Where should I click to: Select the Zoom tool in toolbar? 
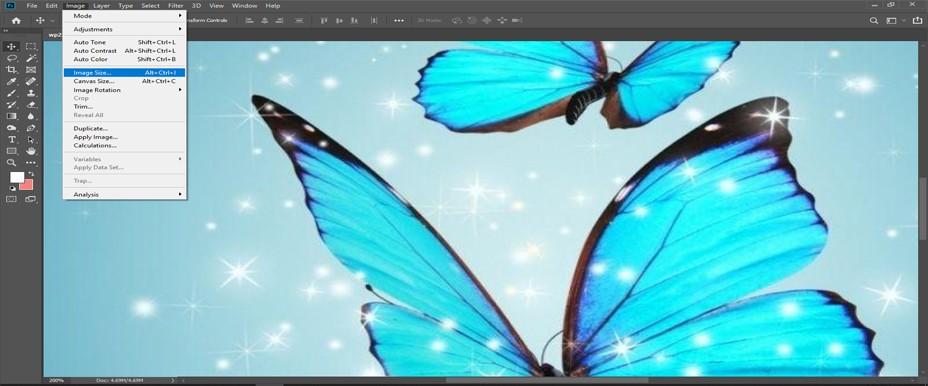tap(11, 163)
